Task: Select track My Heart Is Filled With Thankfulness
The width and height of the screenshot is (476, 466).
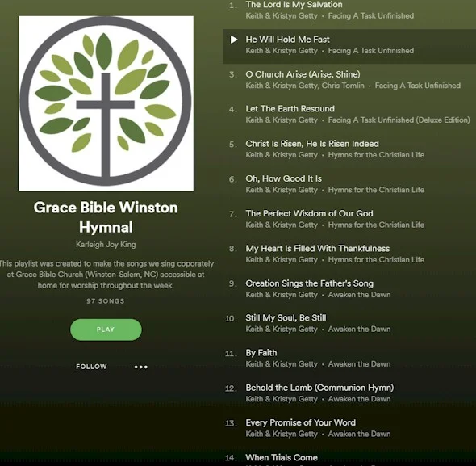Action: coord(318,249)
